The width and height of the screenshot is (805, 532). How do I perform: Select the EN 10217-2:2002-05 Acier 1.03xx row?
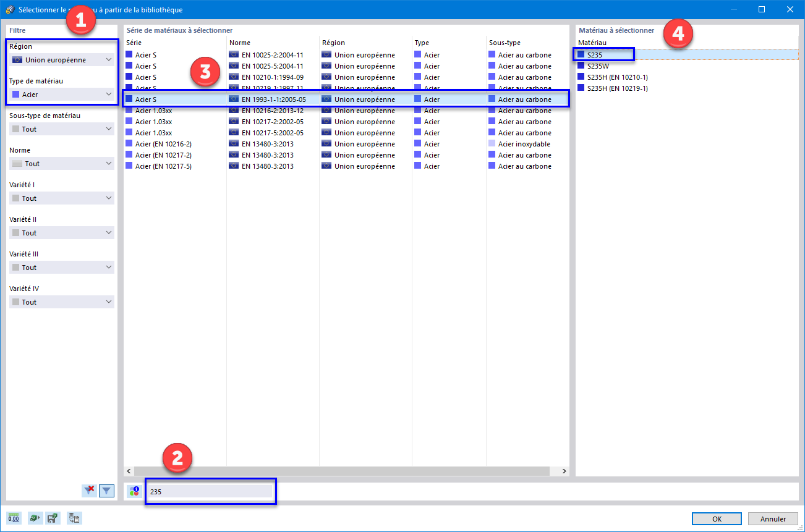pos(346,122)
